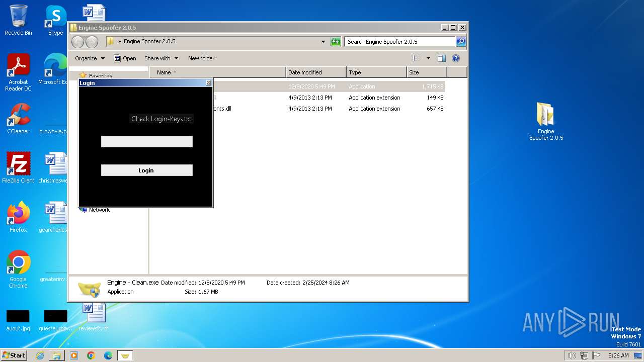Select the christmaswe document on the desktop
Viewport: 644px width, 362px height.
[54, 167]
